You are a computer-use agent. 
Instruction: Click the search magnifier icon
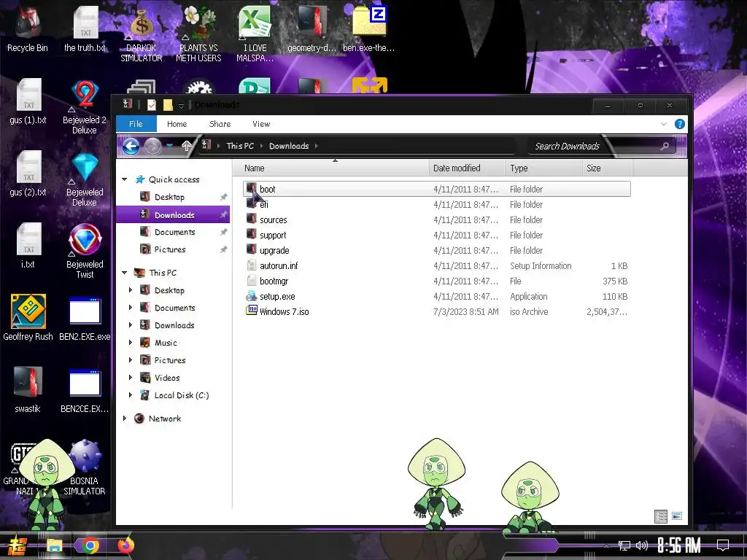pos(665,146)
